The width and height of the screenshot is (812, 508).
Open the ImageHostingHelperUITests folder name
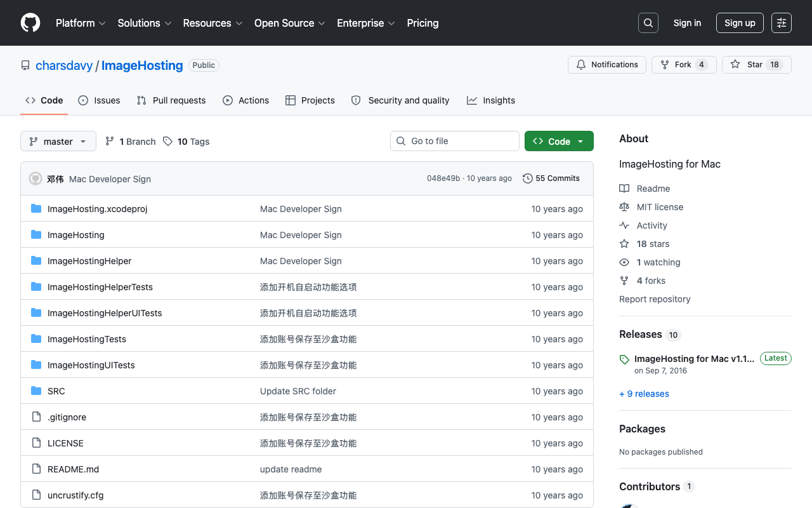[x=105, y=313]
